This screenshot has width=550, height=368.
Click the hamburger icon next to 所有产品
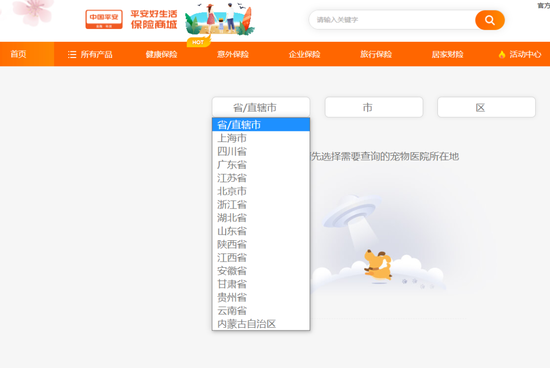pos(72,54)
